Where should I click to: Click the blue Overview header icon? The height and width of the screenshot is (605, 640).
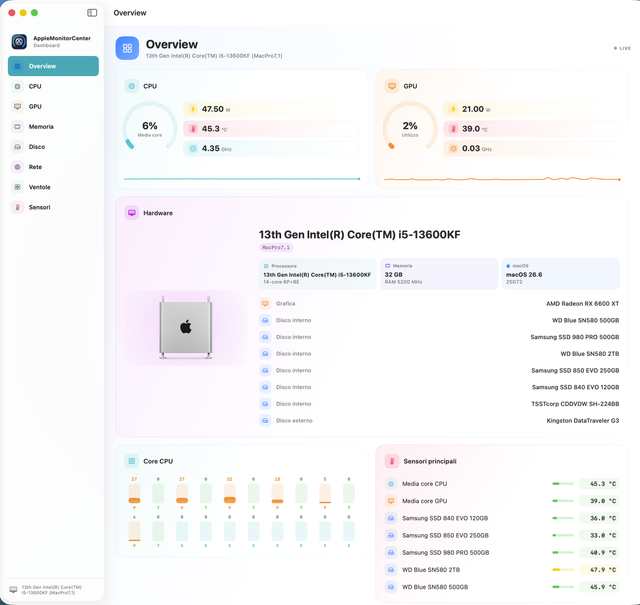127,48
